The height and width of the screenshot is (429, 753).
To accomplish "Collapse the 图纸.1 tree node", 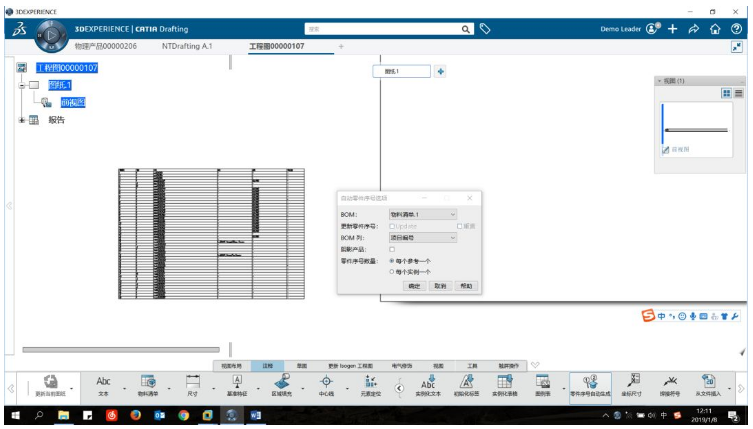I will (x=22, y=85).
